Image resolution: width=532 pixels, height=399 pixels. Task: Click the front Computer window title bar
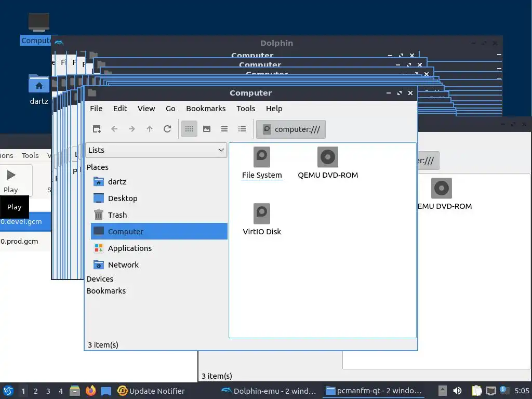point(251,93)
